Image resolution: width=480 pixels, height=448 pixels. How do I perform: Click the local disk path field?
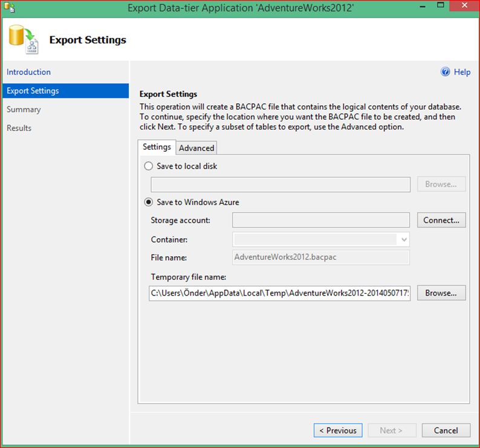point(281,184)
